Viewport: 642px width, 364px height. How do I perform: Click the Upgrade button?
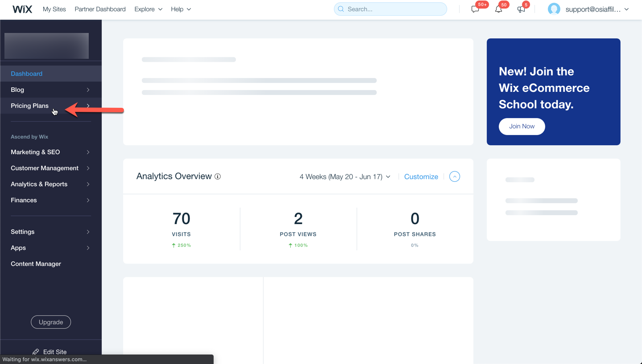click(51, 322)
